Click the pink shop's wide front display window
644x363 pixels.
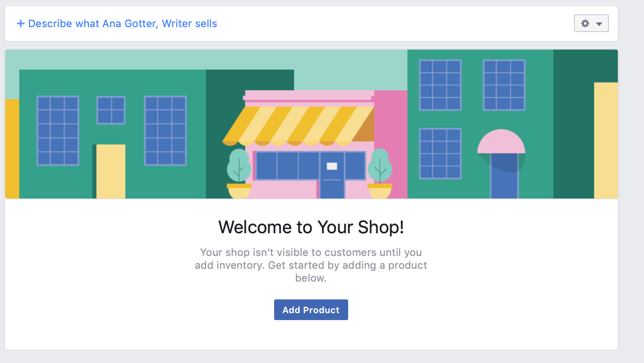click(310, 166)
